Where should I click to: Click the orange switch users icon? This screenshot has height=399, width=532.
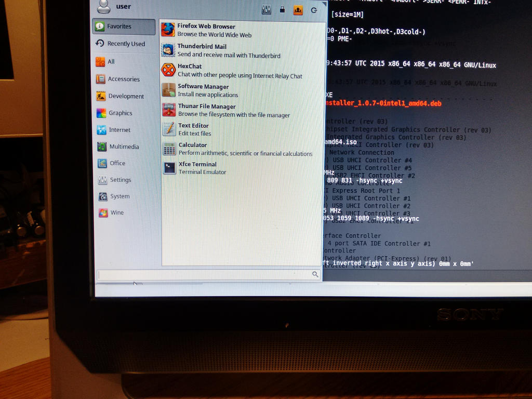tap(298, 10)
